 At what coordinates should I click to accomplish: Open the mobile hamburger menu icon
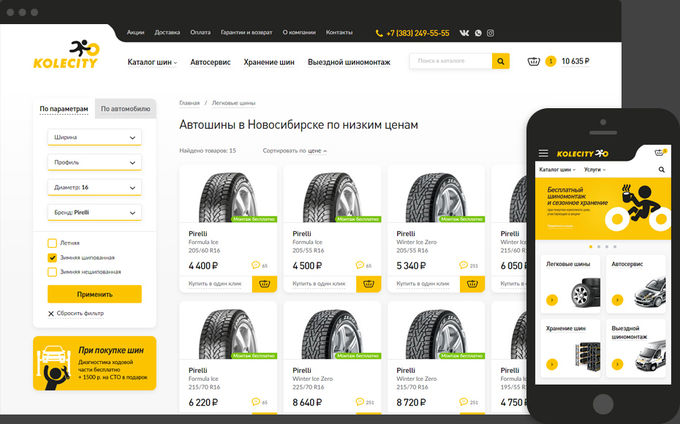tap(544, 153)
